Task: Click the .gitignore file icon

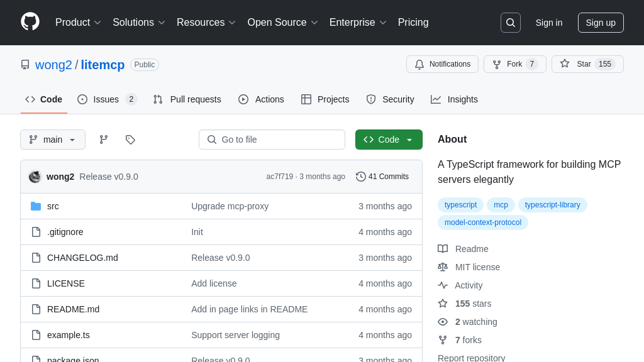Action: pyautogui.click(x=36, y=232)
